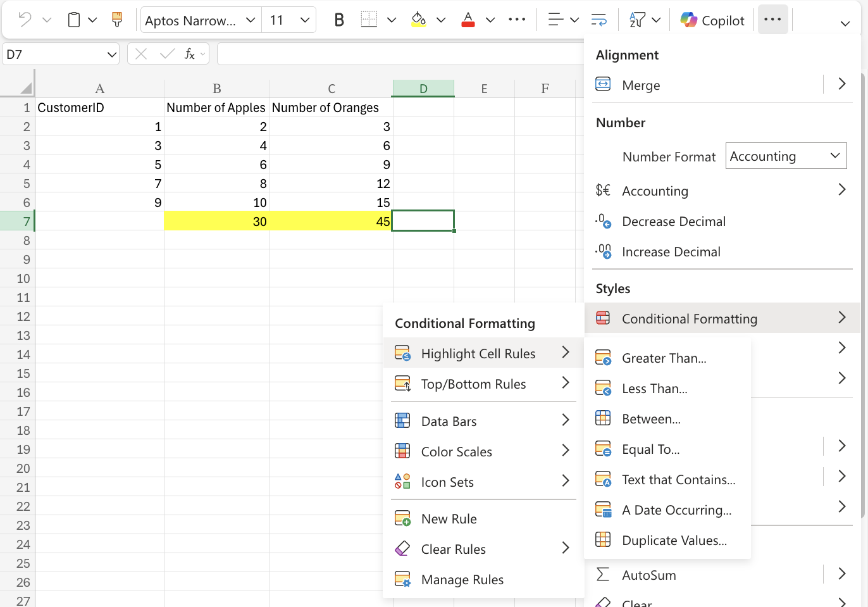
Task: Expand the Top/Bottom Rules submenu
Action: coord(474,384)
